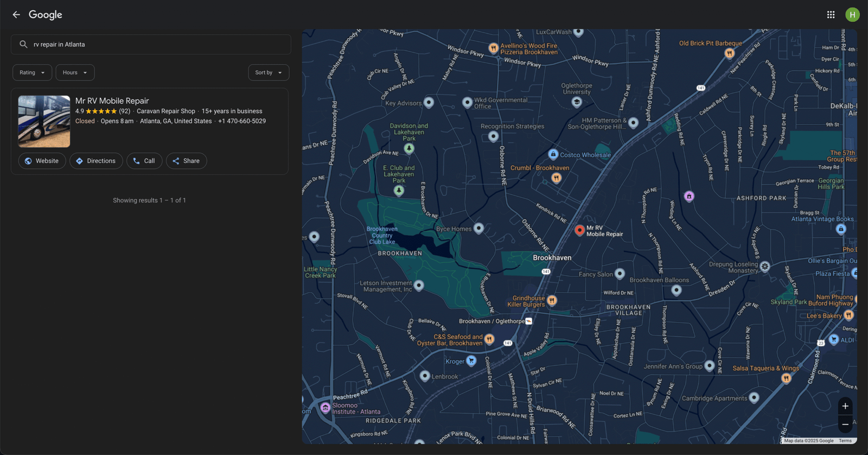Viewport: 868px width, 455px height.
Task: Open the Google apps grid
Action: pyautogui.click(x=831, y=15)
